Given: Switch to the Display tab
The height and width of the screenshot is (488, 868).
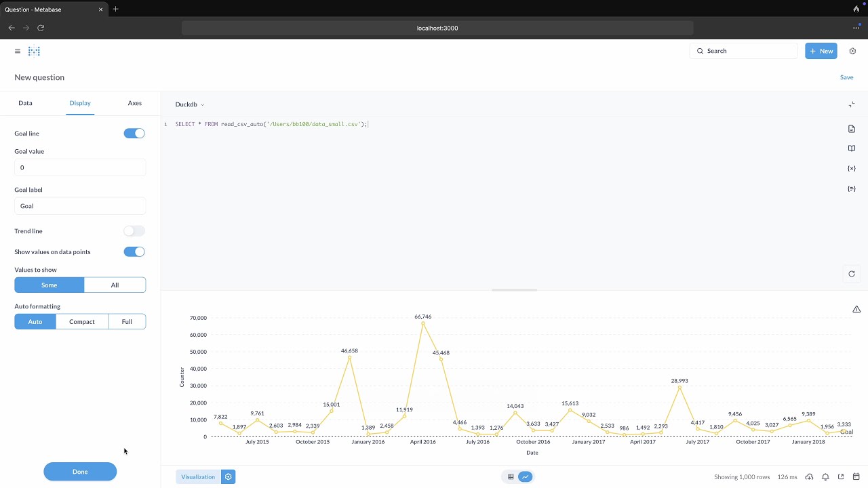Looking at the screenshot, I should coord(80,103).
